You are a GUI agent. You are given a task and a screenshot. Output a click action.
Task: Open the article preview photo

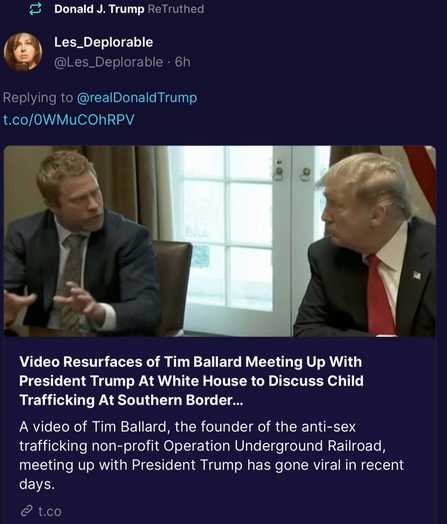point(220,241)
